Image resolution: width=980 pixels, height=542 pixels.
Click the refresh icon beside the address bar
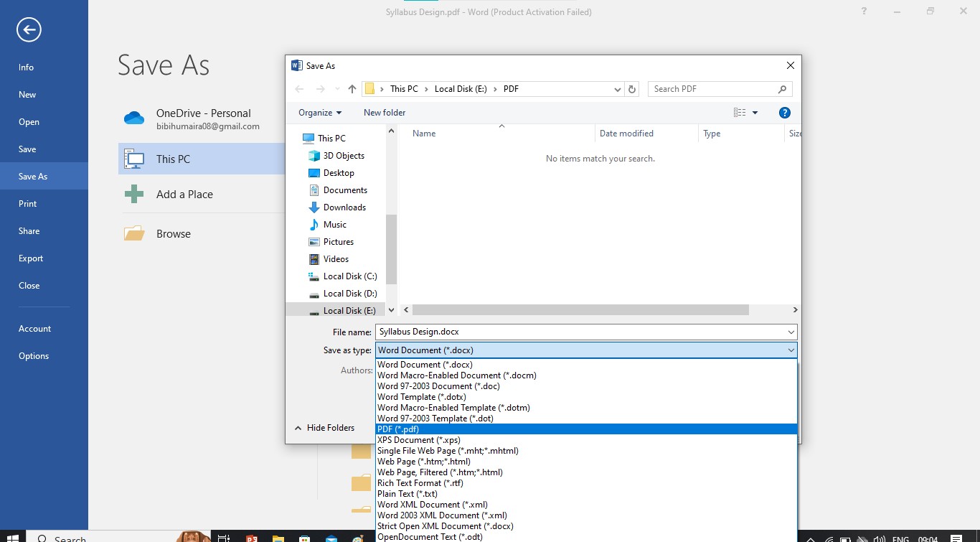click(632, 88)
